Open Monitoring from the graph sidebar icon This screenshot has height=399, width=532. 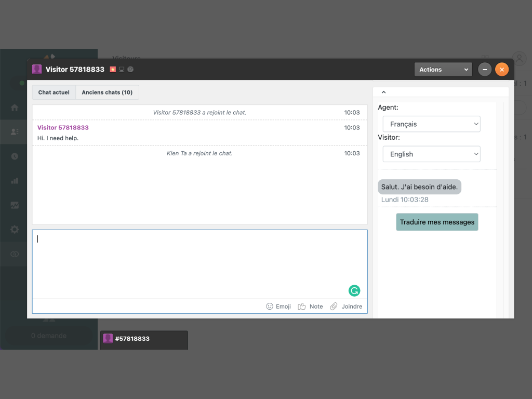tap(15, 205)
